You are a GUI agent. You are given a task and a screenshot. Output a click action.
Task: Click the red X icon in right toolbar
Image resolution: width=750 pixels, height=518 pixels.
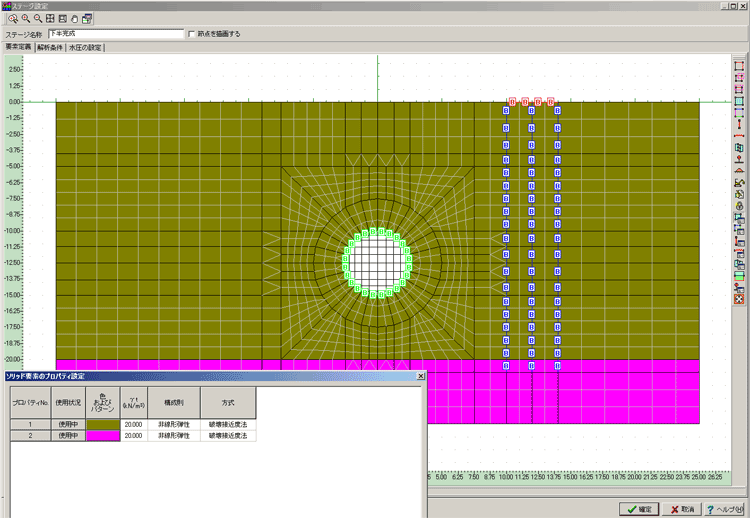click(739, 298)
